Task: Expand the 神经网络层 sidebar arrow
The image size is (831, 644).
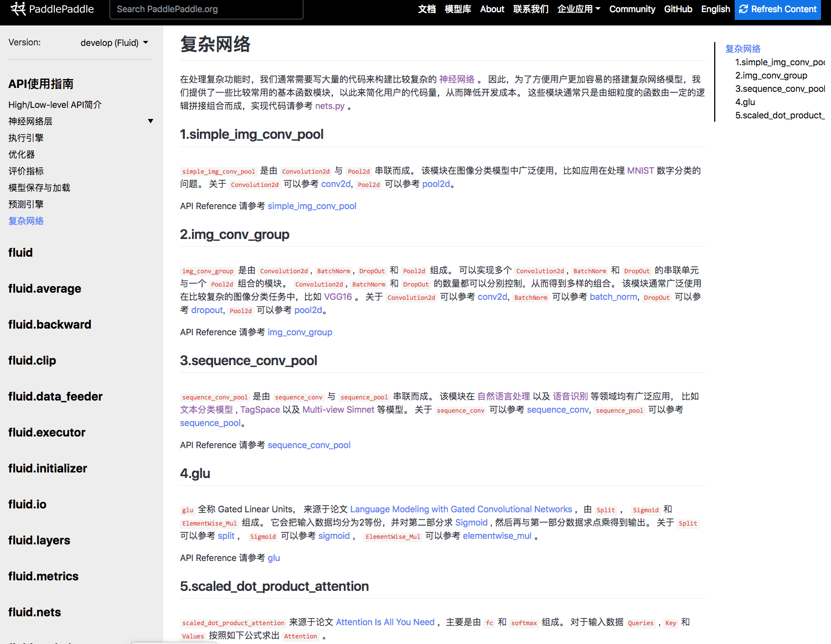Action: coord(151,121)
